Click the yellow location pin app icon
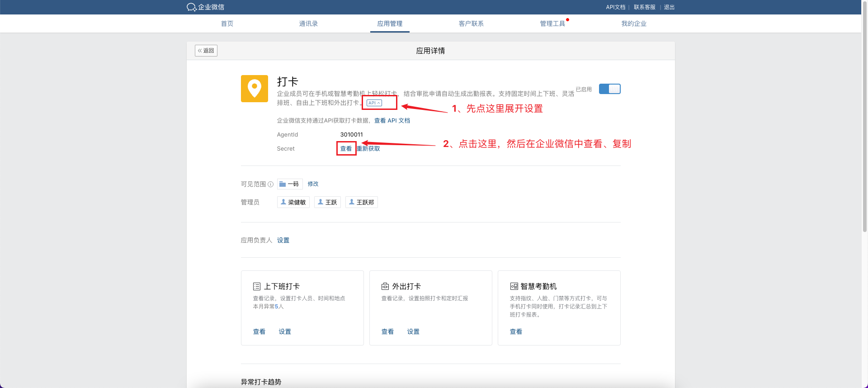The height and width of the screenshot is (388, 868). click(x=254, y=89)
